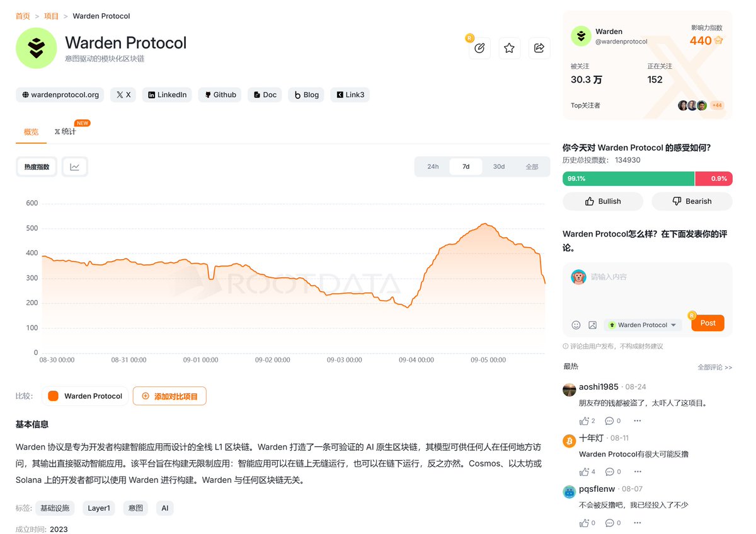Click the 历史总投票数 134930 text
The width and height of the screenshot is (756, 534).
tap(601, 160)
